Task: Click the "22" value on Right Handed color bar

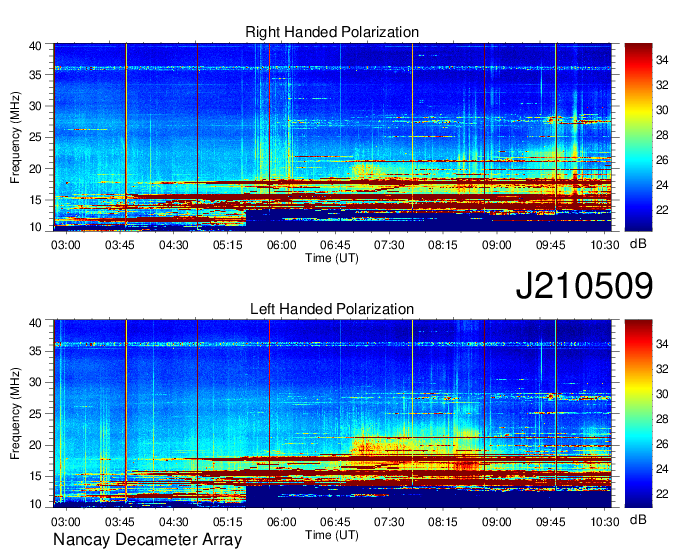Action: point(662,210)
